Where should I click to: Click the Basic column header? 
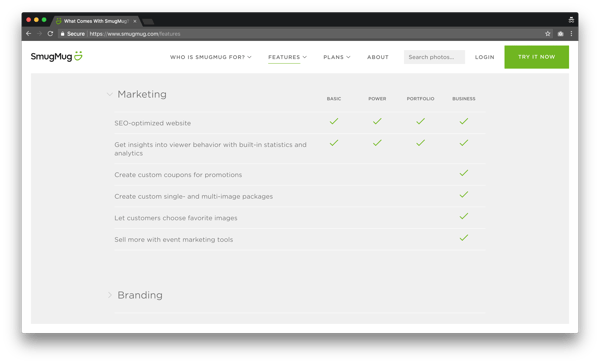334,99
